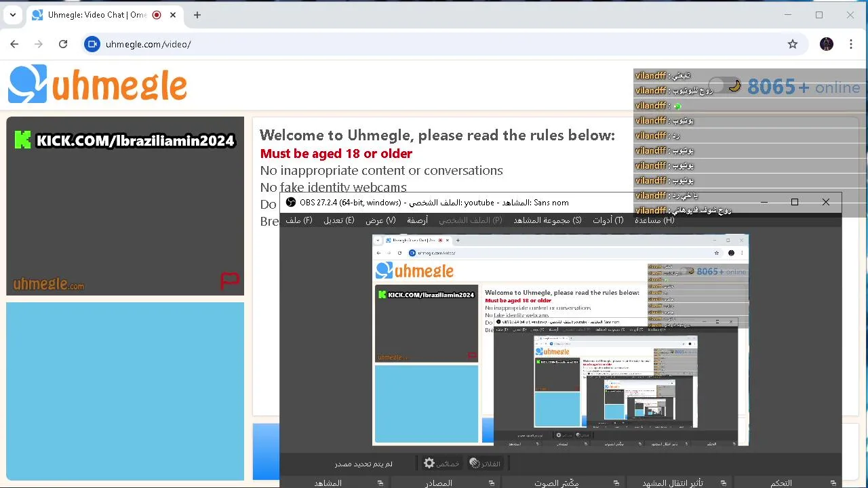The image size is (868, 488).
Task: Click chat message 'vilandff : رد'
Action: tap(657, 136)
